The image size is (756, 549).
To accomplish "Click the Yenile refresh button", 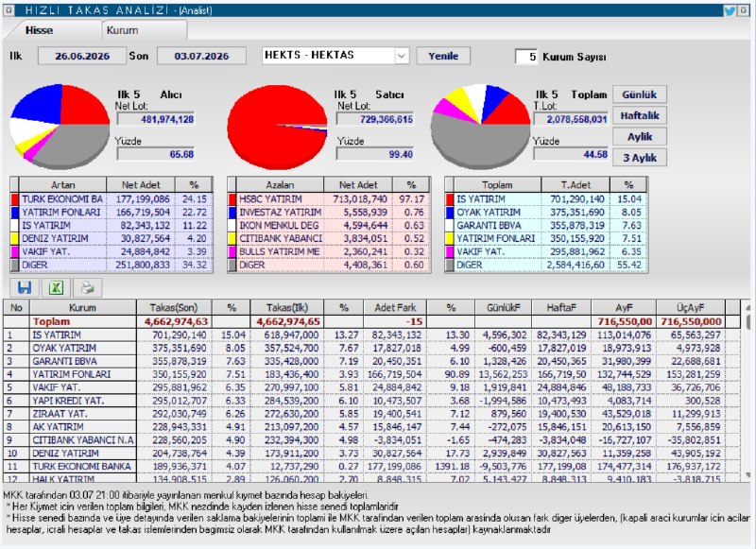I will (443, 56).
